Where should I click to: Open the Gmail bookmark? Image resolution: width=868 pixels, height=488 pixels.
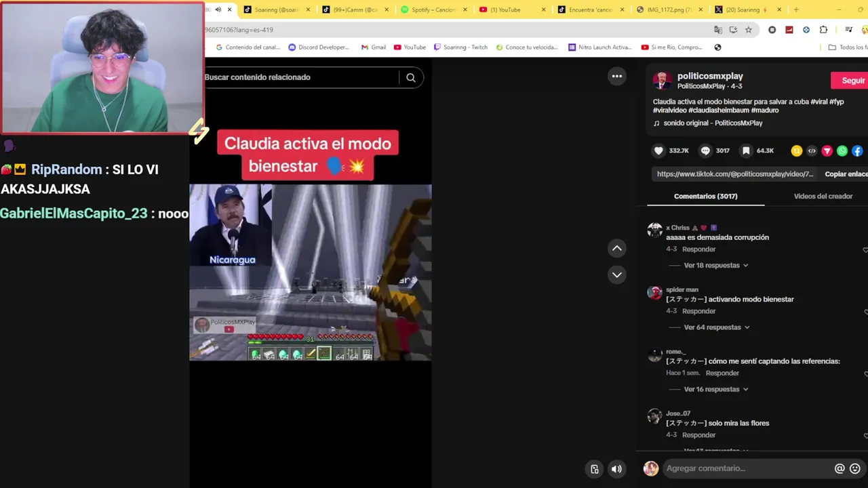374,47
